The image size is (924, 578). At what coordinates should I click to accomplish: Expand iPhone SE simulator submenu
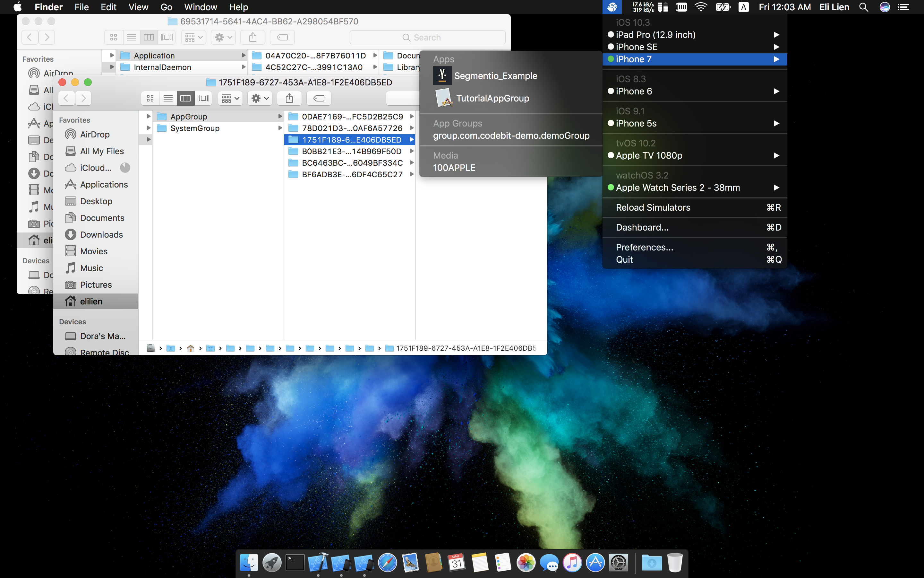click(695, 47)
